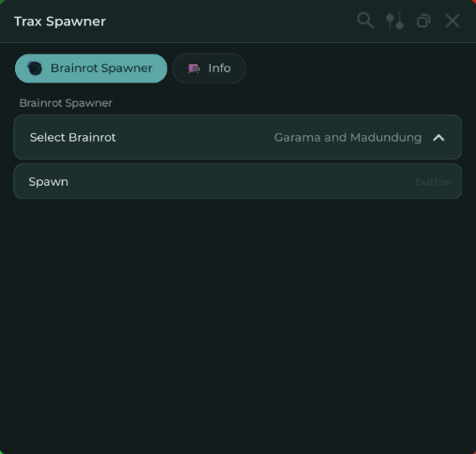476x454 pixels.
Task: Switch to the Info tab
Action: coord(209,68)
